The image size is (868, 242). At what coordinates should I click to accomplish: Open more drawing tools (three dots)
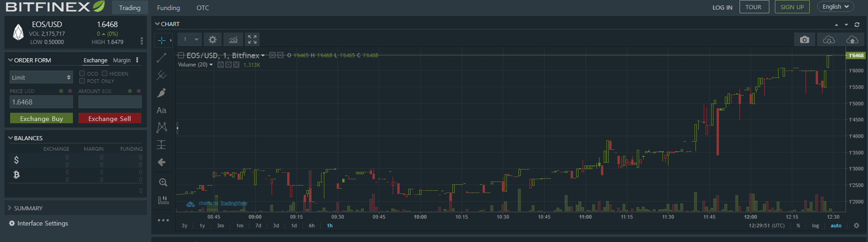coord(163,220)
